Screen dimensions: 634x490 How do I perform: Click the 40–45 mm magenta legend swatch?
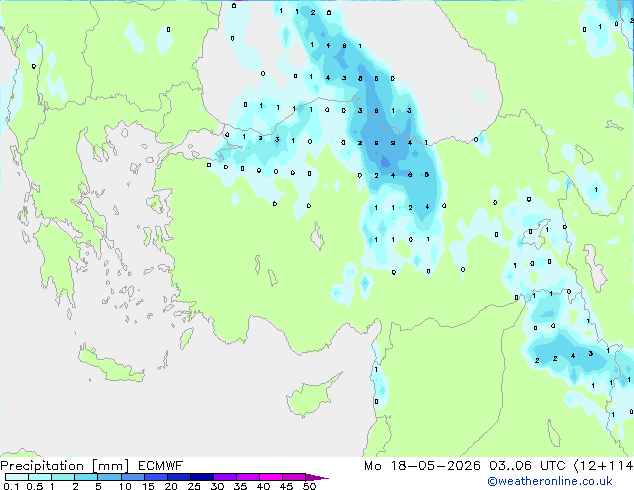click(271, 477)
